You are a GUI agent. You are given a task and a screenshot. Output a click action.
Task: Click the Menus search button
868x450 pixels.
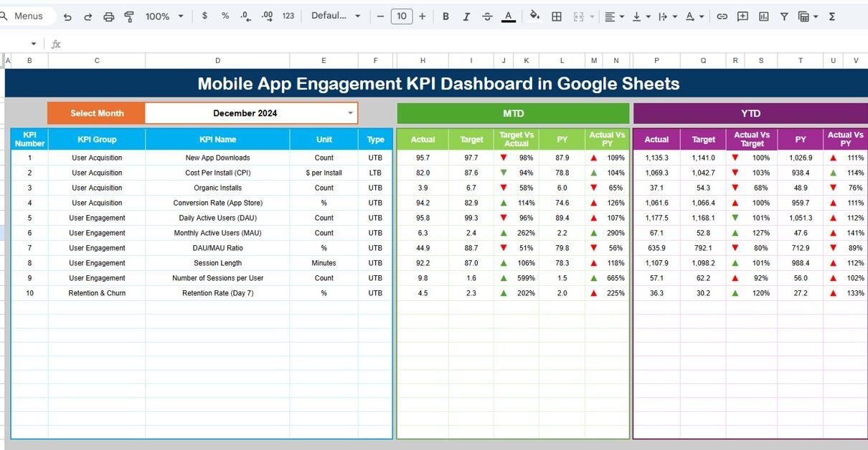click(x=25, y=16)
